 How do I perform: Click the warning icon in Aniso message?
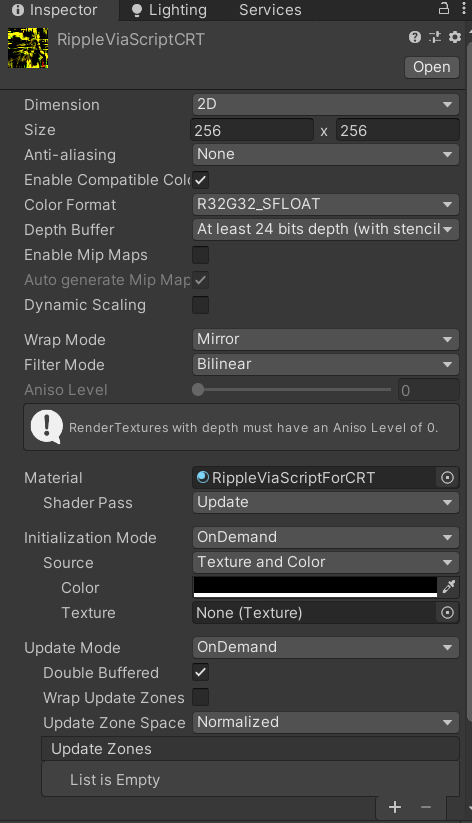pos(47,427)
